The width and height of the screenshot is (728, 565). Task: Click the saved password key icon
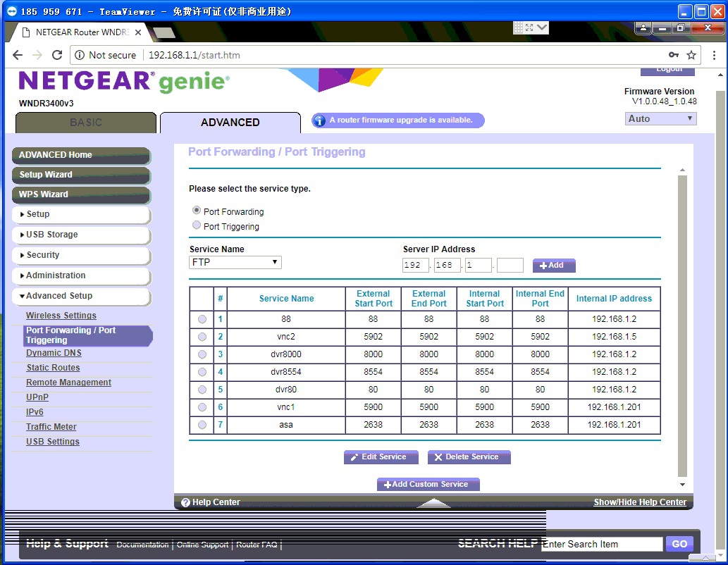coord(674,55)
